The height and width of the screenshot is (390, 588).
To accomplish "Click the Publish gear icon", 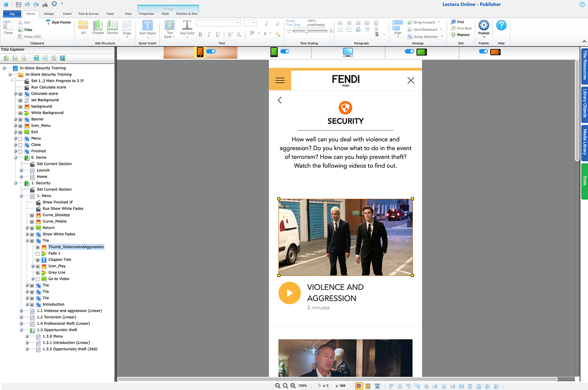I will point(483,26).
